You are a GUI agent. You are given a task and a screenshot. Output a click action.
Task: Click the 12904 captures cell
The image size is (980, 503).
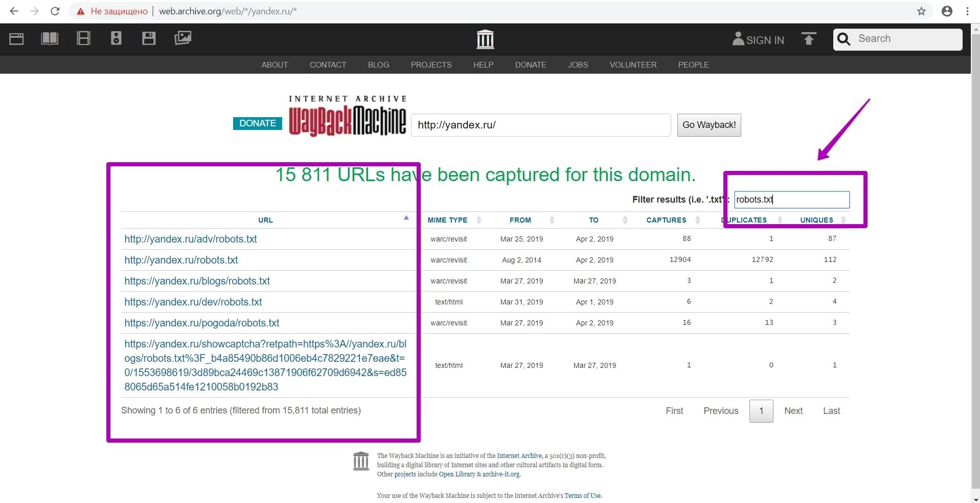pos(680,260)
